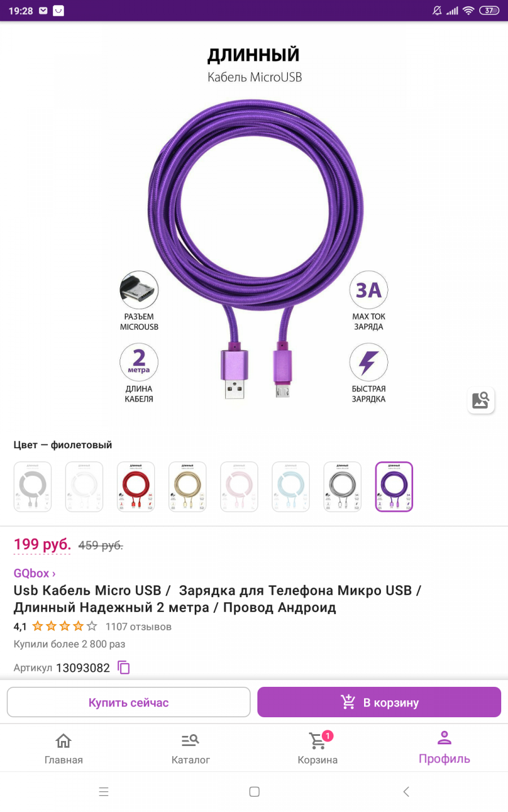This screenshot has height=812, width=508.
Task: Open the GQbox brand link
Action: (x=34, y=573)
